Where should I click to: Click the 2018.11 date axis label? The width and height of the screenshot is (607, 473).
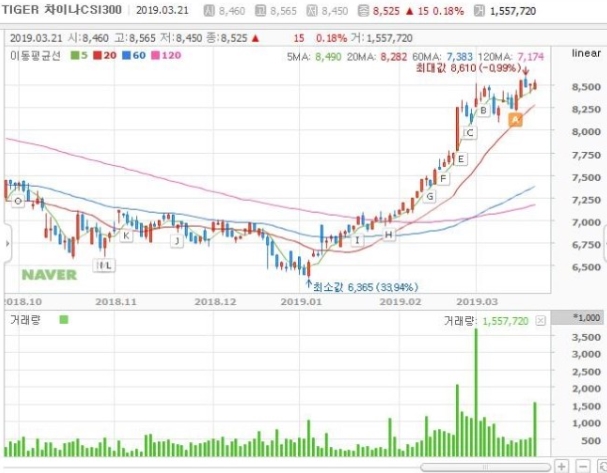tap(116, 302)
